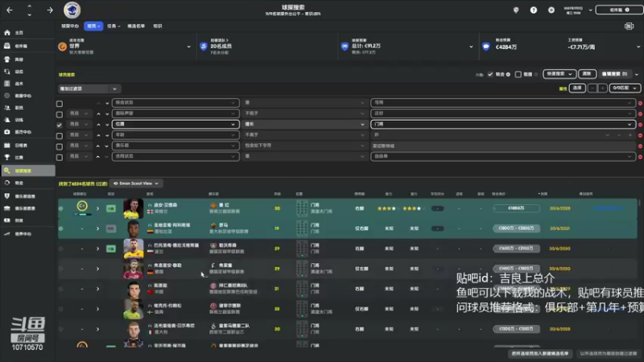Open the 0/0匹配 match dropdown
This screenshot has height=362, width=644.
tap(625, 88)
